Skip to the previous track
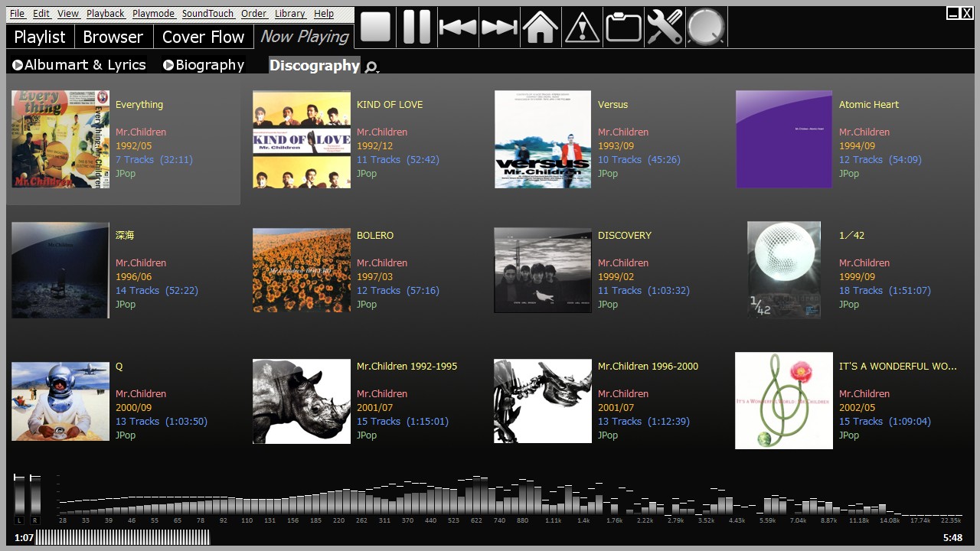The height and width of the screenshot is (551, 980). [458, 28]
